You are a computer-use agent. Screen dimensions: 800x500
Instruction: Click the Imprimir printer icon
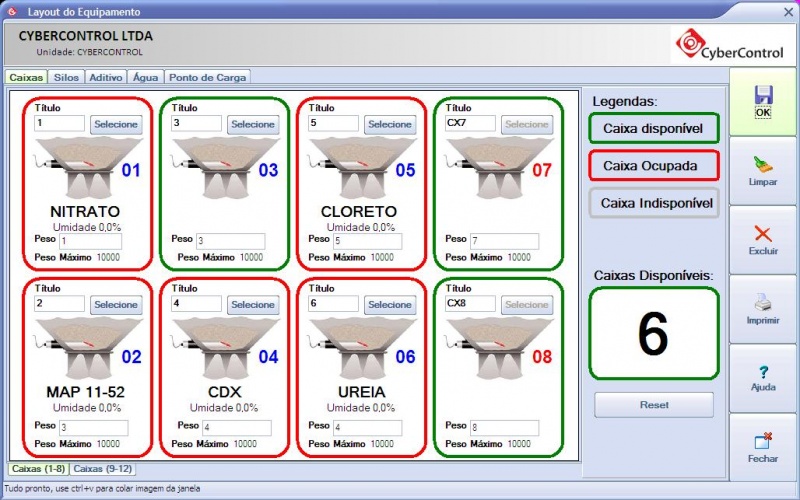pyautogui.click(x=763, y=303)
